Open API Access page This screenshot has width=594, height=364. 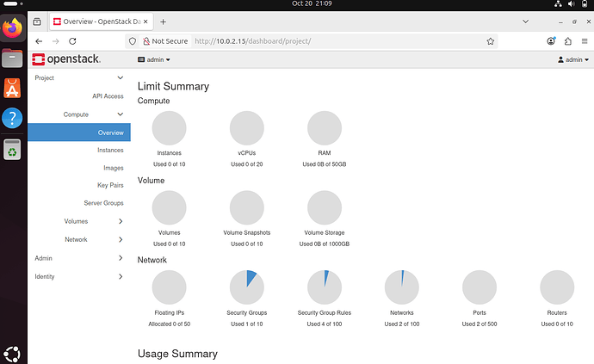pos(108,96)
